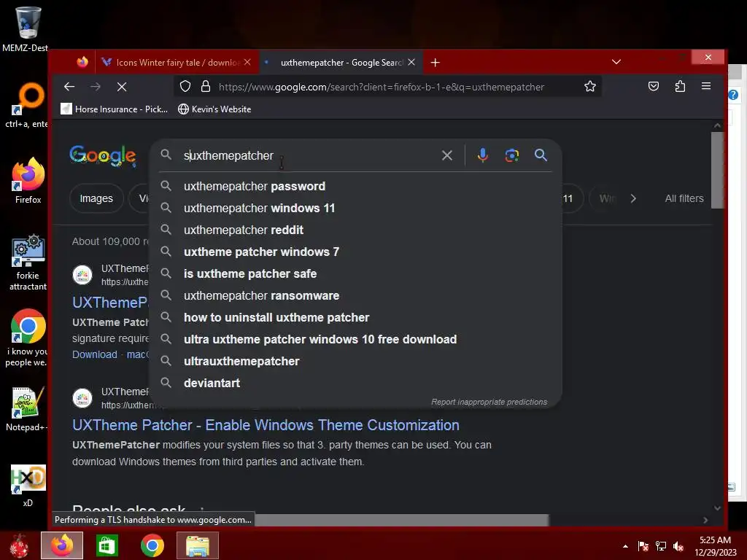Open the Kevin's Website bookmark
This screenshot has width=747, height=560.
pos(214,109)
